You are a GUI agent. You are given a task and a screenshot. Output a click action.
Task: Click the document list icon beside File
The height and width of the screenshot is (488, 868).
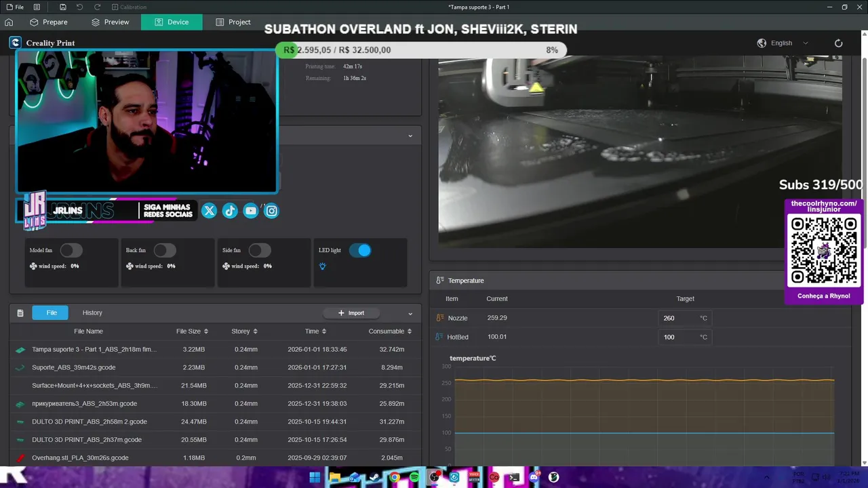coord(37,7)
